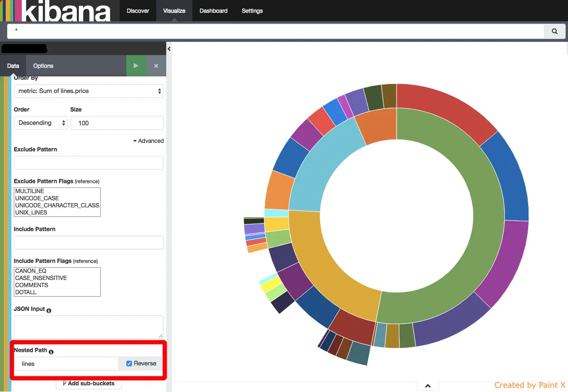Click the query search bar

coord(275,31)
